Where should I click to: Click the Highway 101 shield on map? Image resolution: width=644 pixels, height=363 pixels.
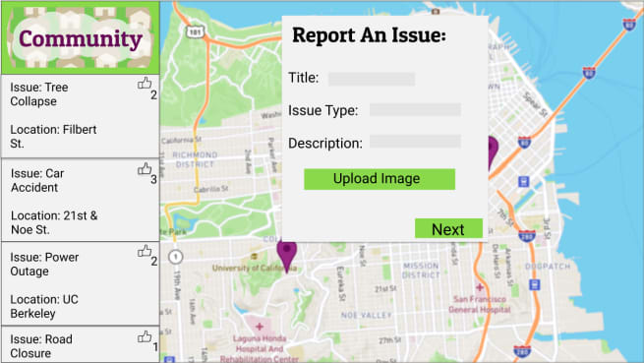pos(195,31)
